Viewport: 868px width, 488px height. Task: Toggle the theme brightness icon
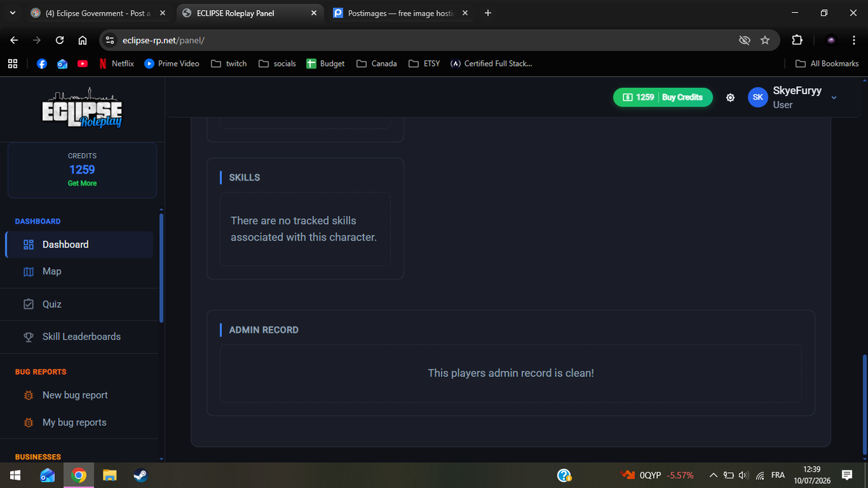[x=730, y=98]
